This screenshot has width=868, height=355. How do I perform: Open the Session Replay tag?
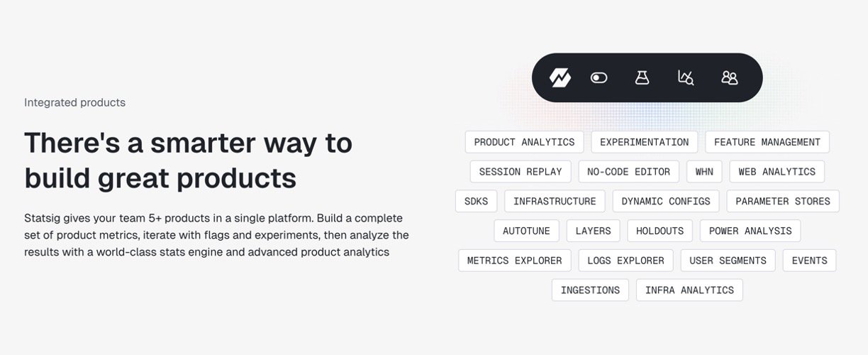(520, 172)
